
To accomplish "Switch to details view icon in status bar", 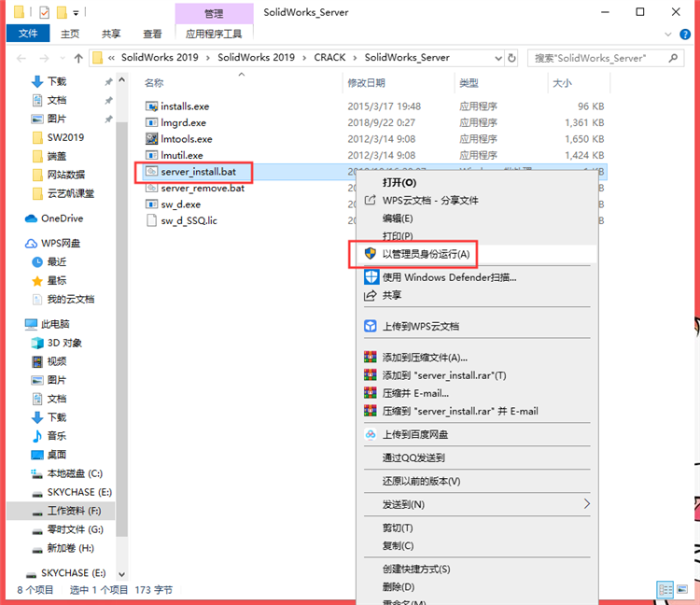I will click(665, 590).
